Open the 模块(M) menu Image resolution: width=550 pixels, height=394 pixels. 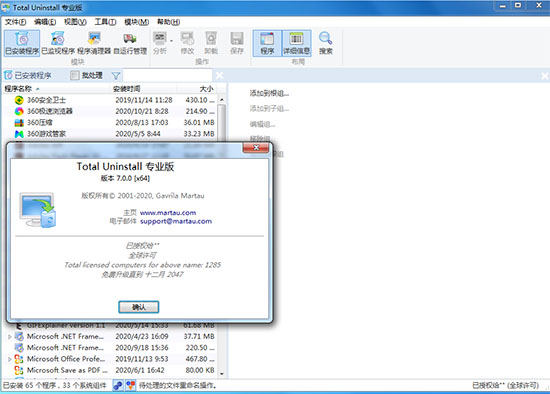coord(136,22)
